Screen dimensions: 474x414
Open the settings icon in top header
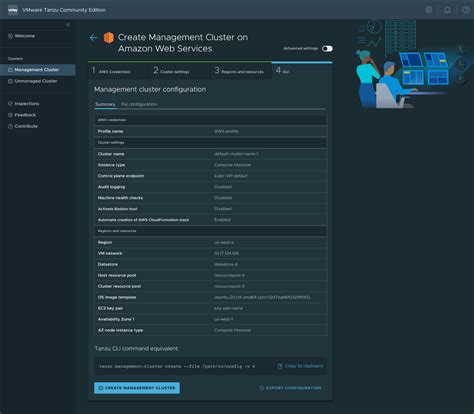429,10
